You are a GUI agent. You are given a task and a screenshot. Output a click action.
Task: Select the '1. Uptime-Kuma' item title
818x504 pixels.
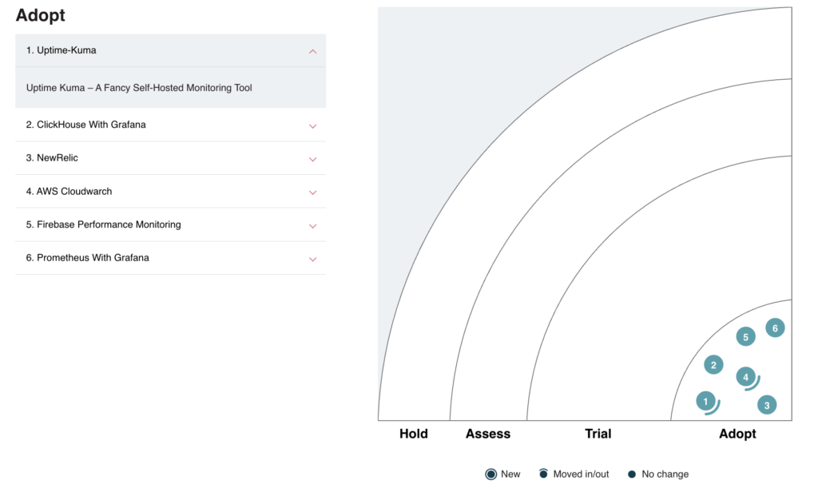coord(61,50)
